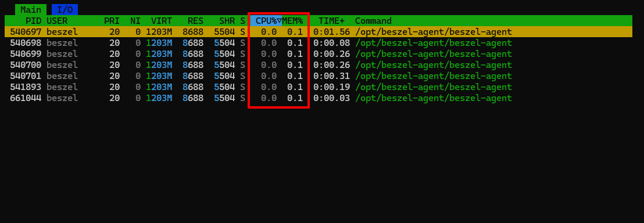Image resolution: width=644 pixels, height=223 pixels.
Task: Select process row with PID 541893
Action: coord(319,87)
